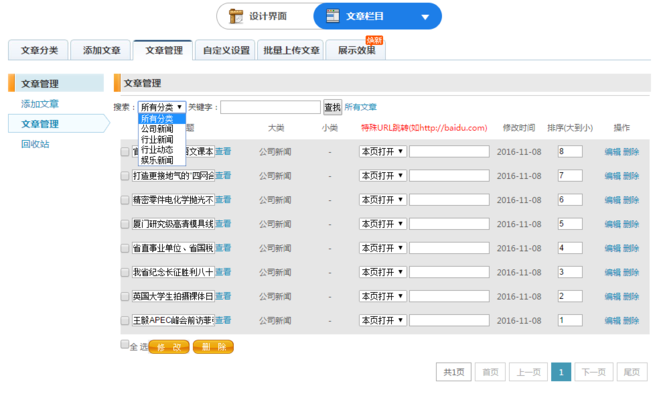
Task: Choose 娱乐新闻 from the category list
Action: (x=161, y=160)
